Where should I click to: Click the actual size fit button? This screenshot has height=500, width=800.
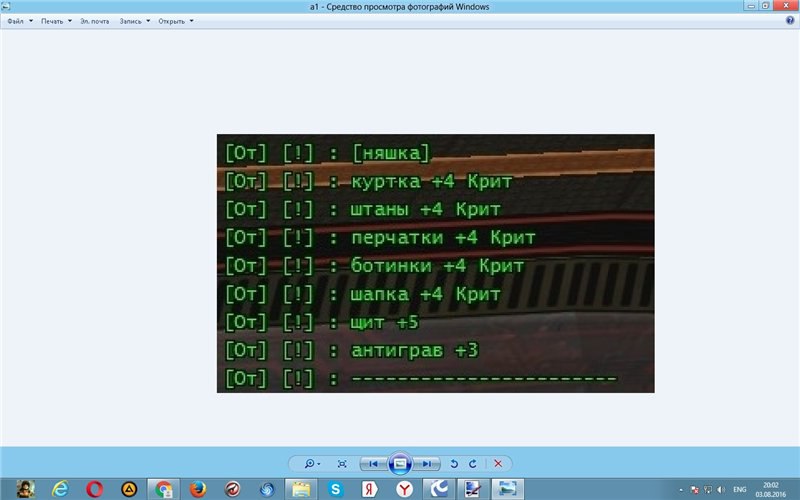[342, 464]
